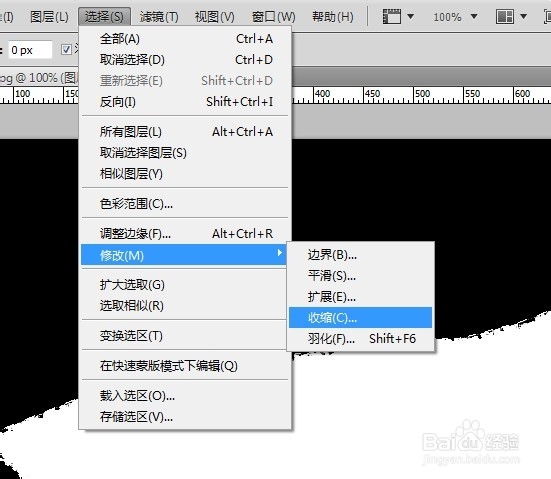
Task: Open dropdown arrow beside filmstrip icon
Action: point(410,17)
